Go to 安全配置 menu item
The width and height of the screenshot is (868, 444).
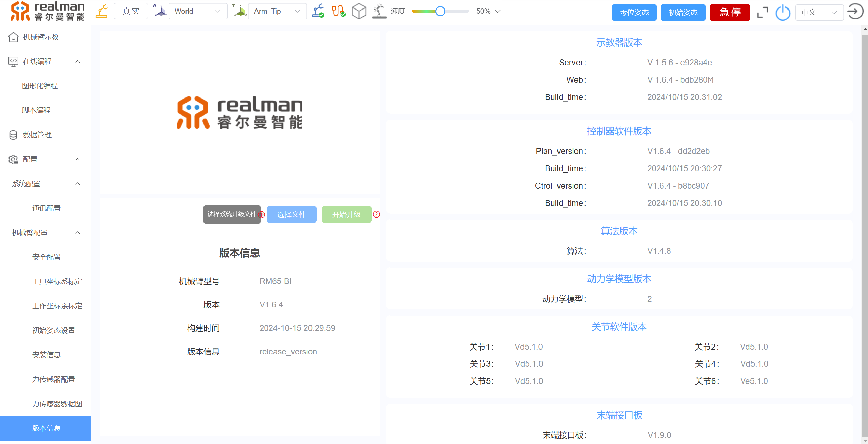[x=47, y=257]
